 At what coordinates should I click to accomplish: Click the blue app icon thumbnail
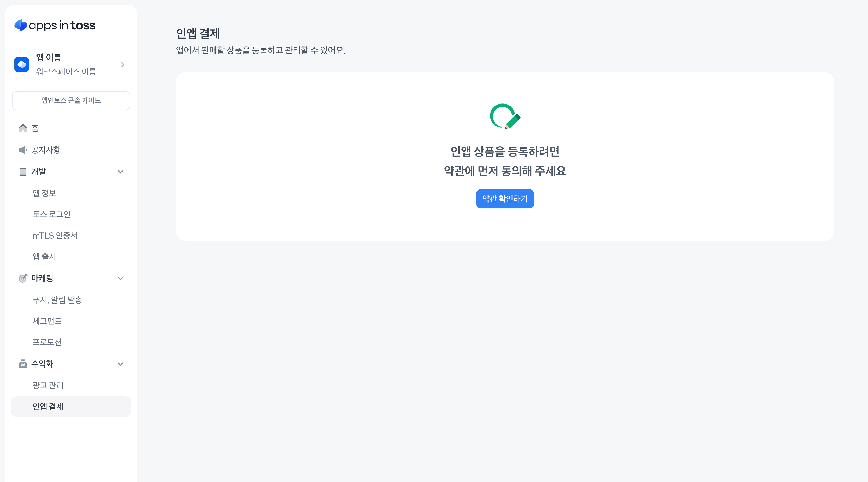[x=22, y=64]
